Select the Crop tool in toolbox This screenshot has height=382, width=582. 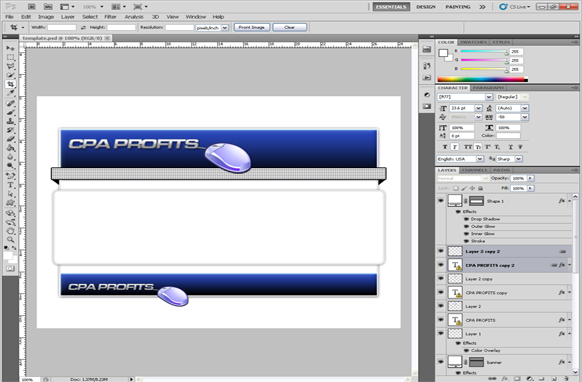point(10,84)
